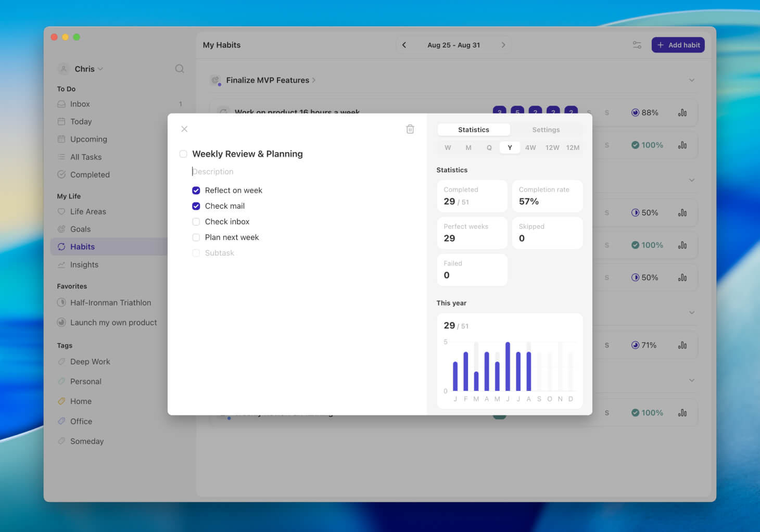Screen dimensions: 760x532
Task: Open the Chris account dropdown
Action: (x=88, y=69)
